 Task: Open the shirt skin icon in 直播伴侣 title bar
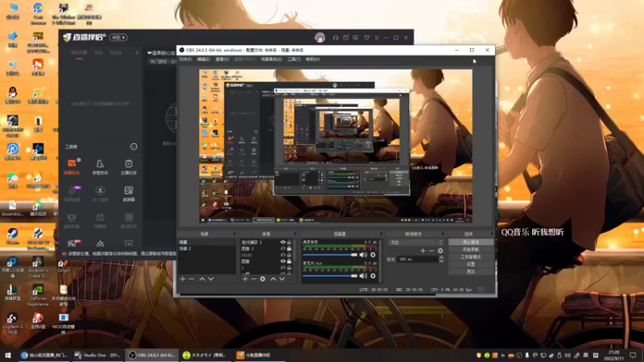[x=367, y=38]
